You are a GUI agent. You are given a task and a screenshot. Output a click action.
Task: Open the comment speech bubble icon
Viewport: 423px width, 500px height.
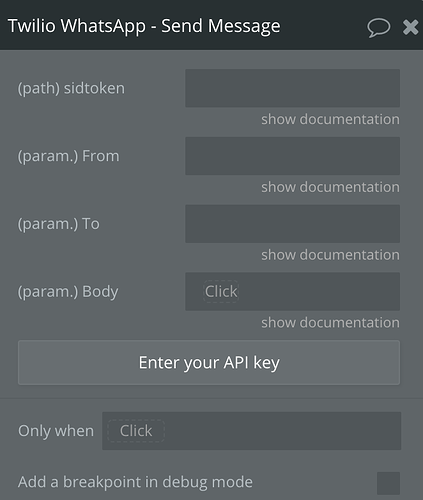click(x=379, y=28)
